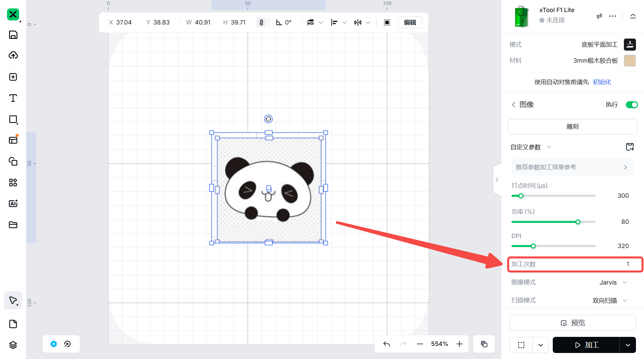Viewport: 644px width, 359px height.
Task: Select the rectangle shape tool
Action: click(13, 119)
